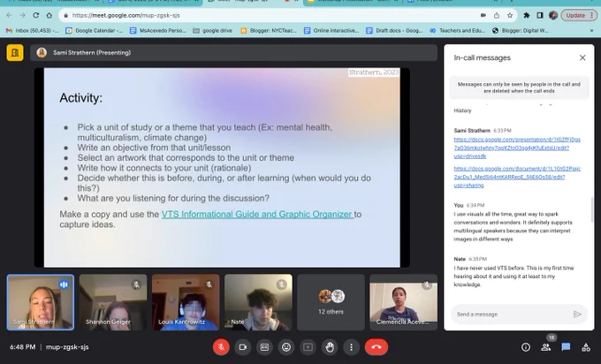Open the activities icon
This screenshot has height=364, width=601.
pyautogui.click(x=586, y=347)
